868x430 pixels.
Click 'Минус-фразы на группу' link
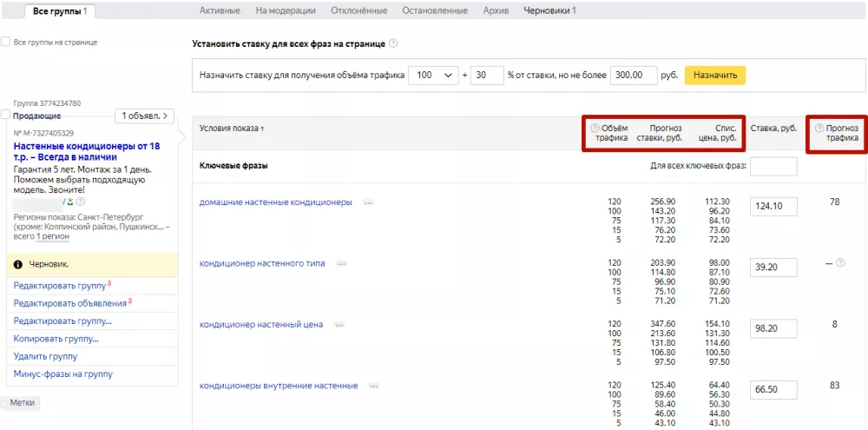pyautogui.click(x=63, y=374)
